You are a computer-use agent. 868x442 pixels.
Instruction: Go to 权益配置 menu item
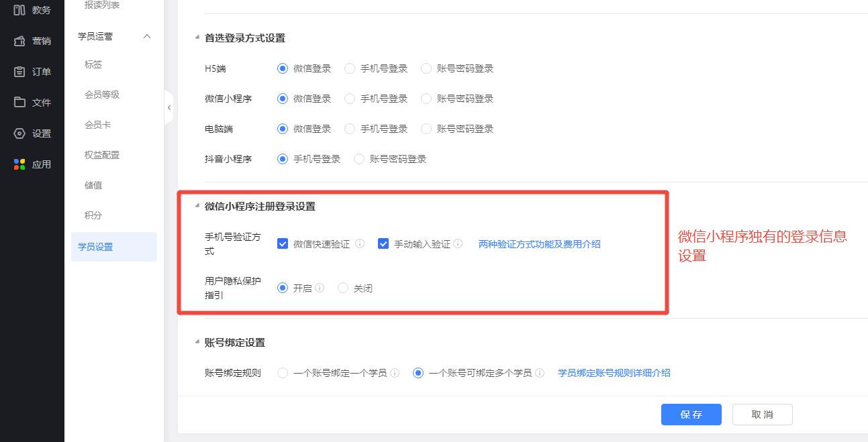(102, 155)
